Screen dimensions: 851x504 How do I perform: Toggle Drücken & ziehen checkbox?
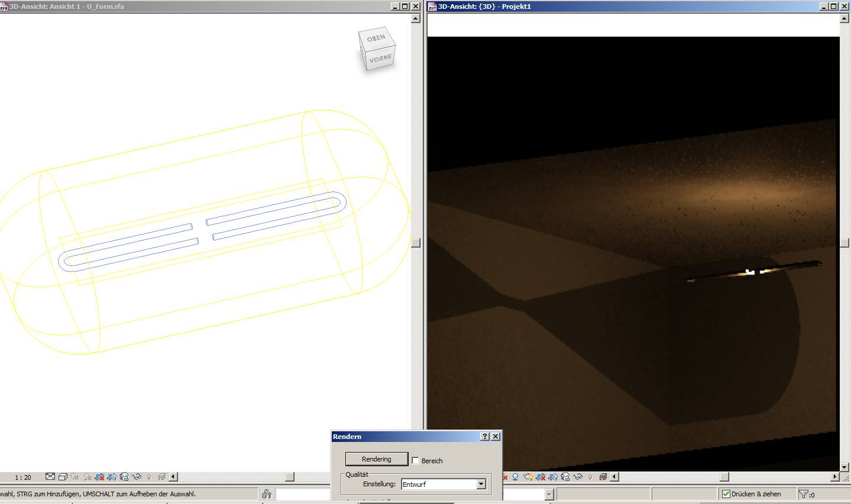pyautogui.click(x=726, y=494)
